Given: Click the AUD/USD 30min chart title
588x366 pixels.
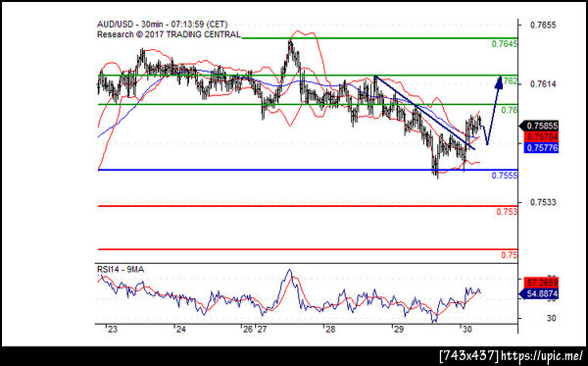Looking at the screenshot, I should (163, 25).
